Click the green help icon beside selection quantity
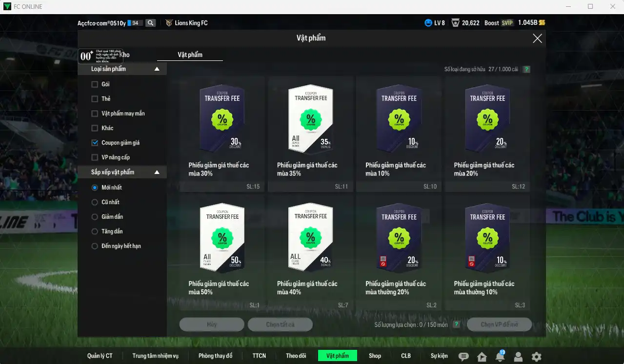624x364 pixels. (456, 325)
